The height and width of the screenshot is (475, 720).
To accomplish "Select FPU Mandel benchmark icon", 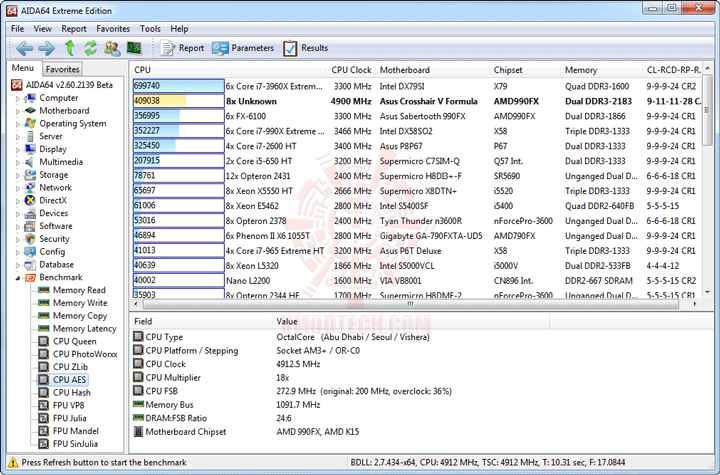I will (x=44, y=431).
